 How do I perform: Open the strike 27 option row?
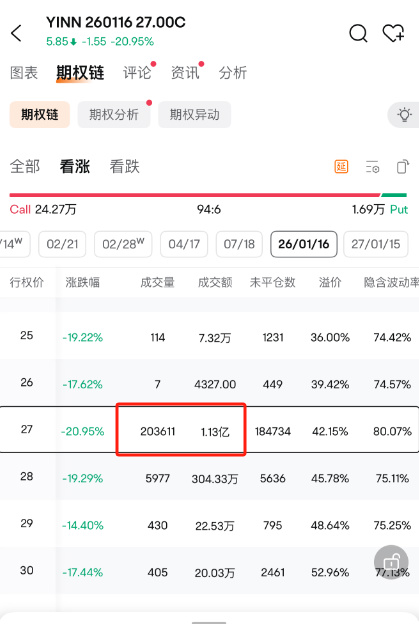pos(209,430)
